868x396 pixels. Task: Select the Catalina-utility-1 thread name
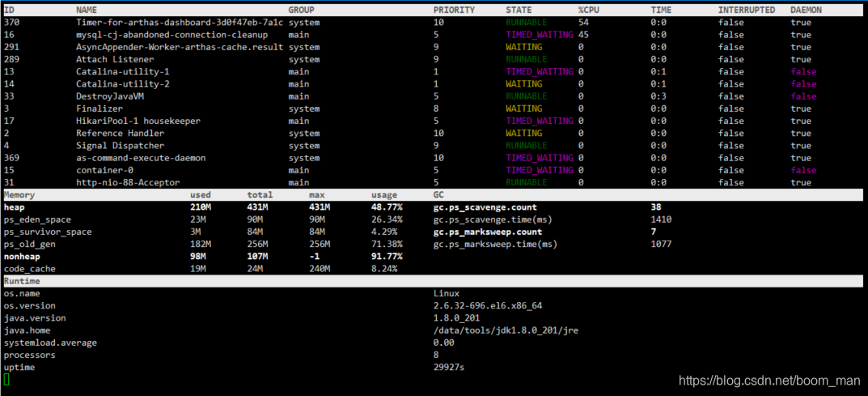(123, 71)
